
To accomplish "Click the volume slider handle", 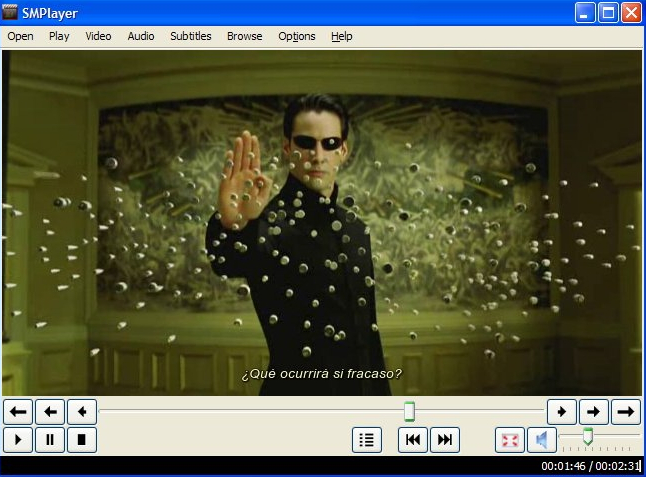I will [x=588, y=436].
